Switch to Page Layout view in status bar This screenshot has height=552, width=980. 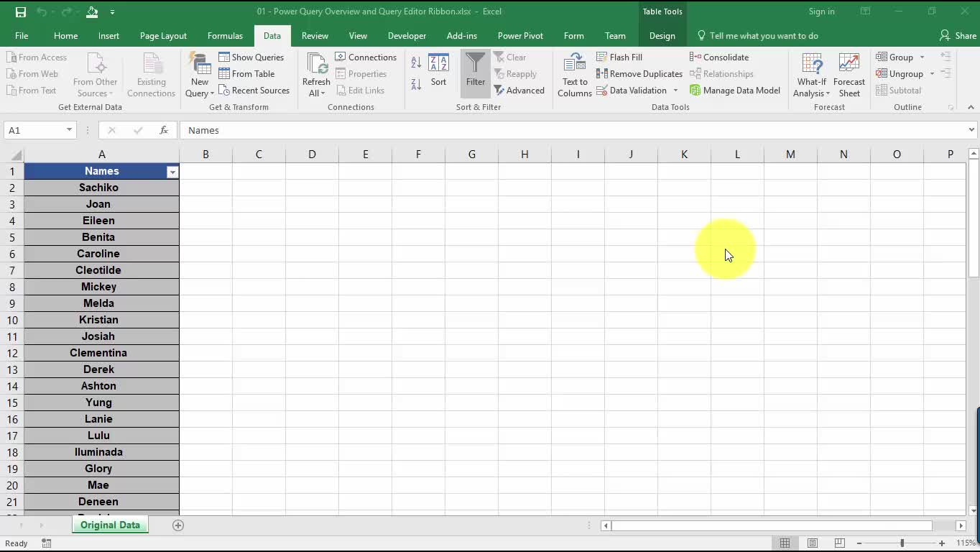point(813,543)
